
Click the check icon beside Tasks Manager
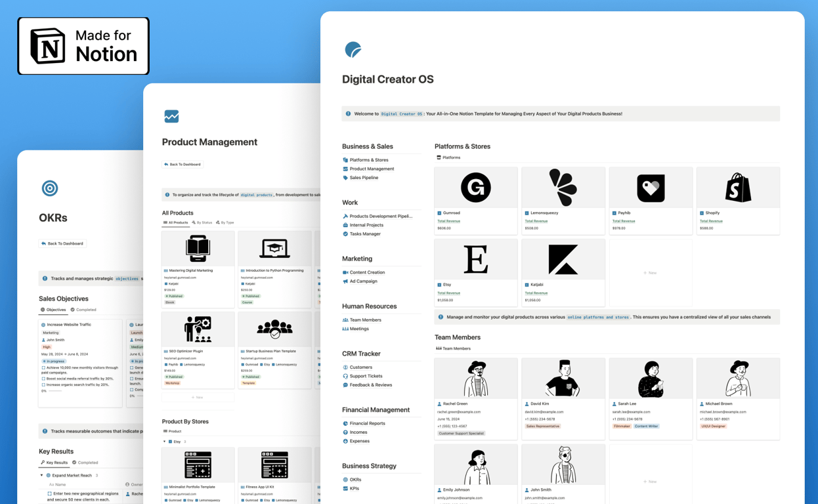click(345, 234)
